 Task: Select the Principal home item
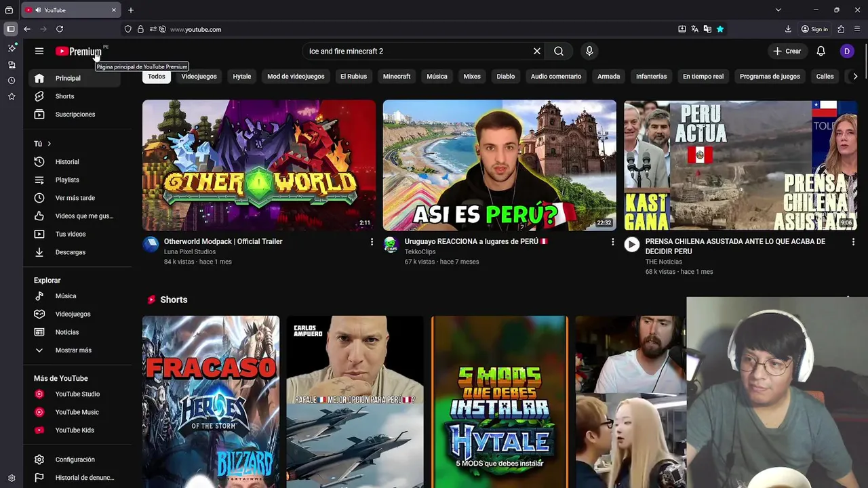(x=75, y=78)
